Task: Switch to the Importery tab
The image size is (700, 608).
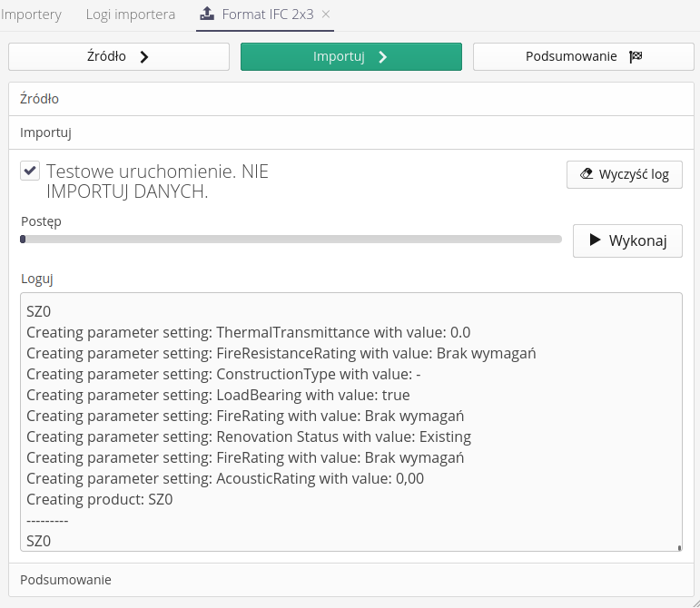Action: (x=31, y=15)
